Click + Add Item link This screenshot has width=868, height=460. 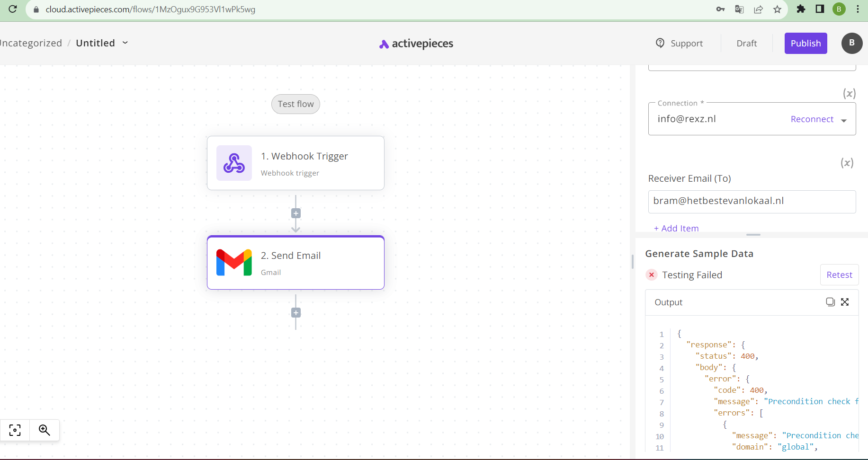tap(676, 228)
